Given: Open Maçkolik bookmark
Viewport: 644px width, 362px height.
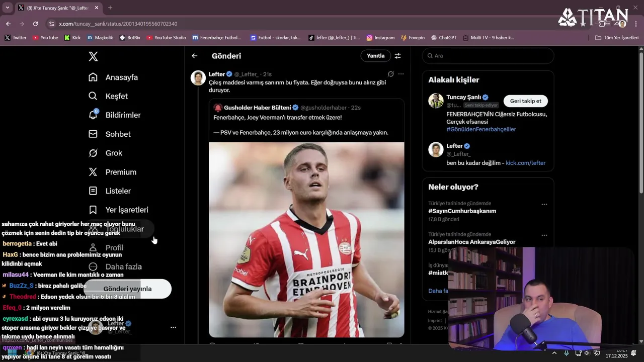Looking at the screenshot, I should [x=100, y=38].
